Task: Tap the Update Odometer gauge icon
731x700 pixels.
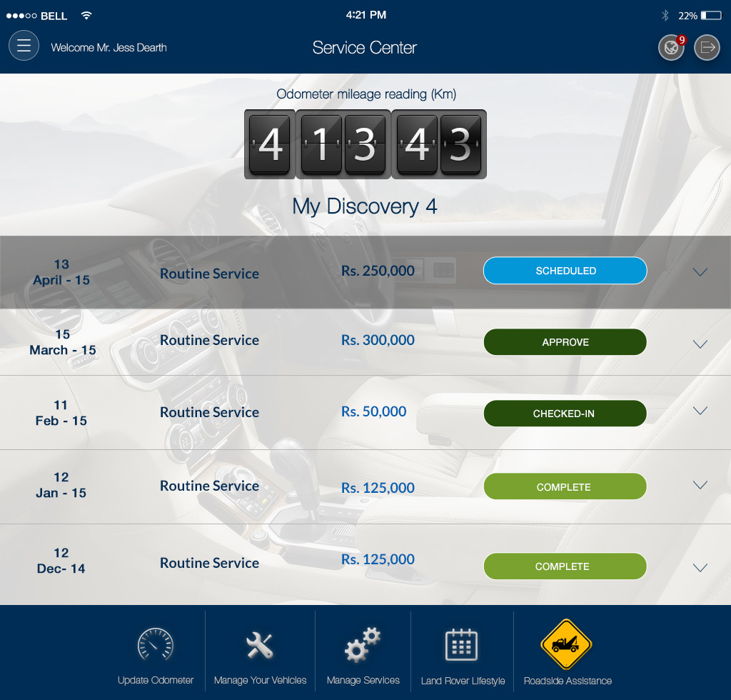Action: 155,646
